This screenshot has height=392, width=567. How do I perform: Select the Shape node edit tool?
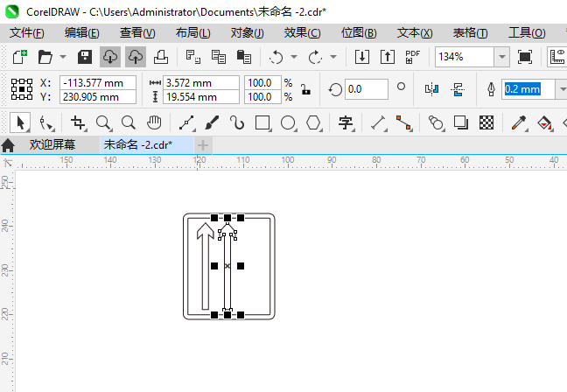[45, 123]
